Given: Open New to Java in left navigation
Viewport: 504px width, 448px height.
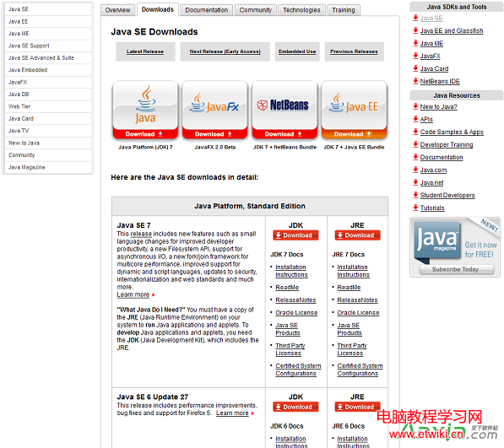Looking at the screenshot, I should click(48, 143).
